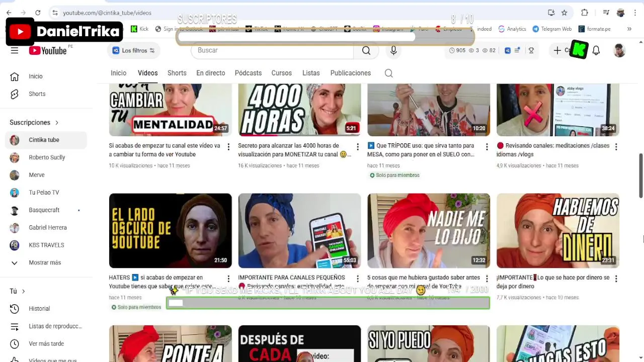Open the notifications bell
Screen dimensions: 644x362
pyautogui.click(x=596, y=50)
